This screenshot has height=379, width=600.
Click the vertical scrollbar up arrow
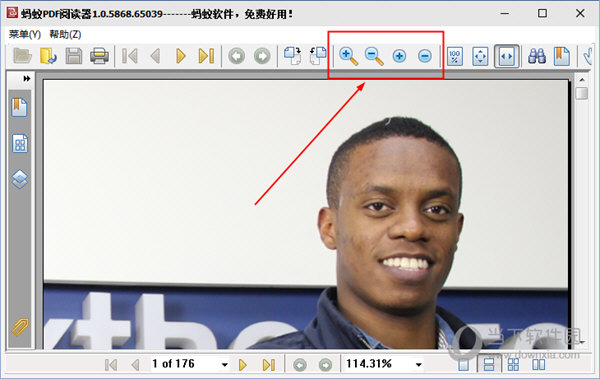pyautogui.click(x=582, y=80)
